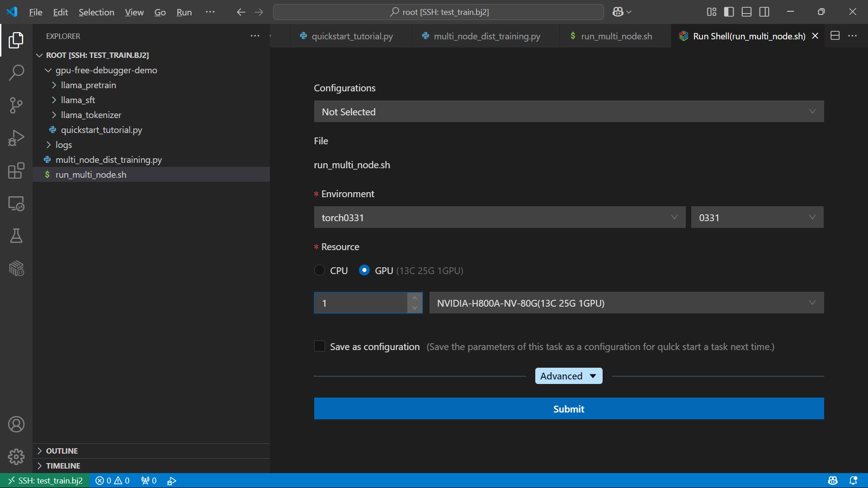This screenshot has height=488, width=868.
Task: Expand the llama_pretrain folder
Action: coord(88,85)
